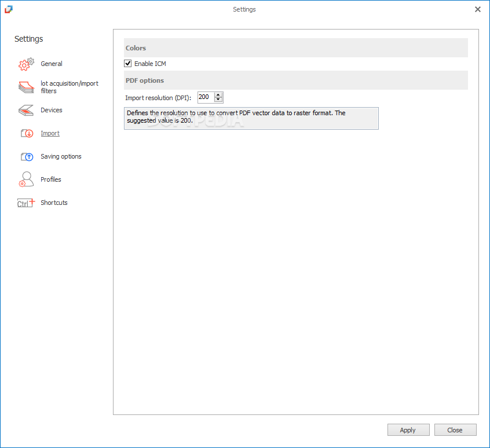Click the Profiles user icon
The width and height of the screenshot is (490, 448).
26,179
